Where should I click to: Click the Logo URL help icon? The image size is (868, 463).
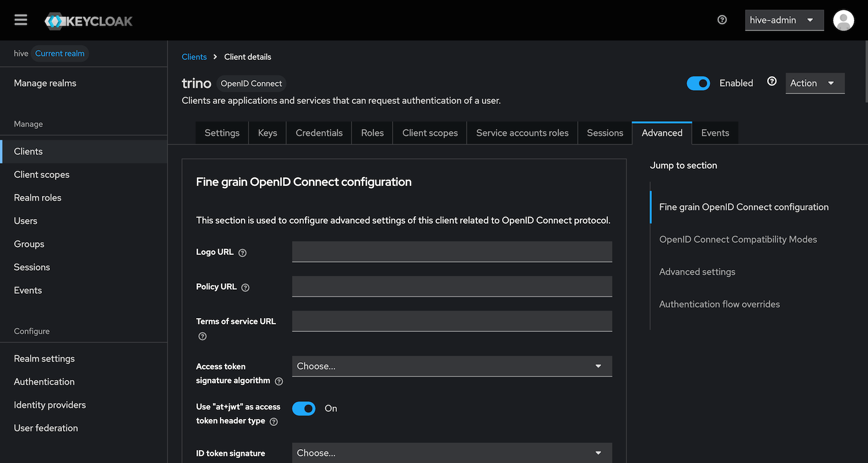[242, 253]
